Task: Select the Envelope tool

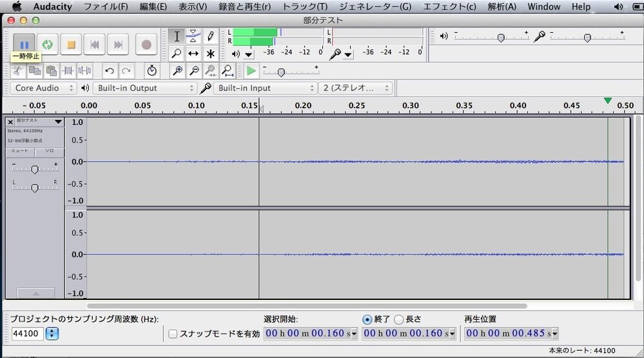Action: click(x=193, y=36)
